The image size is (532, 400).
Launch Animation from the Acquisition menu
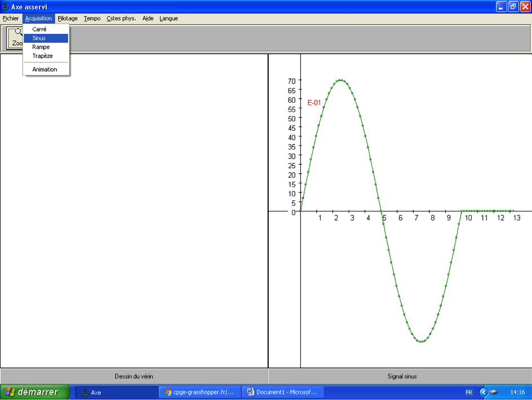(x=46, y=69)
